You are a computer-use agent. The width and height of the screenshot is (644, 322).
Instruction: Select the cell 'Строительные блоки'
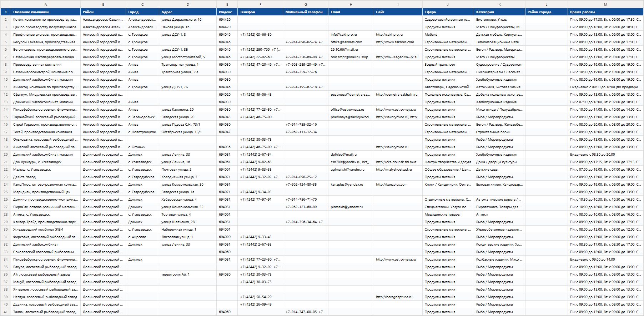click(499, 132)
